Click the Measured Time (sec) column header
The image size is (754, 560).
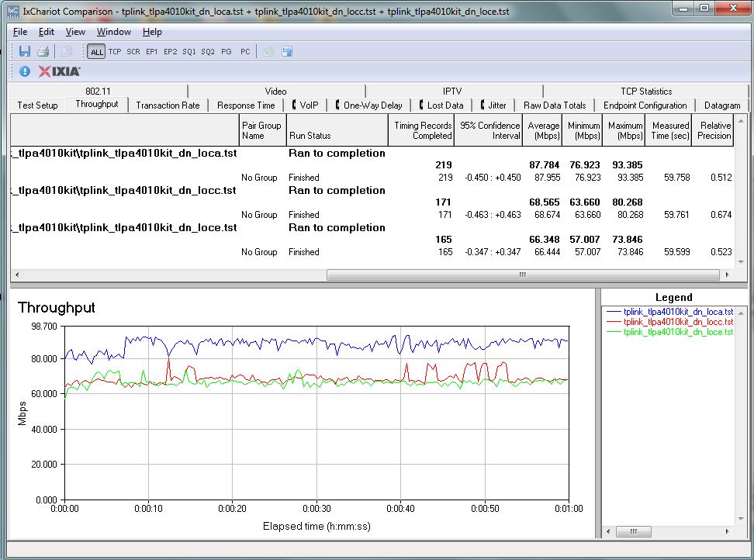coord(669,130)
